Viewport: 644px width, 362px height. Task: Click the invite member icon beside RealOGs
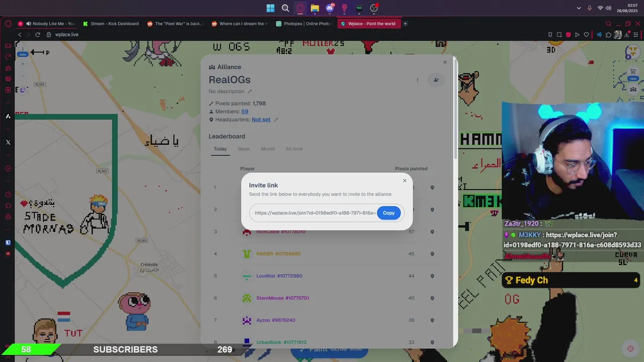(x=436, y=79)
